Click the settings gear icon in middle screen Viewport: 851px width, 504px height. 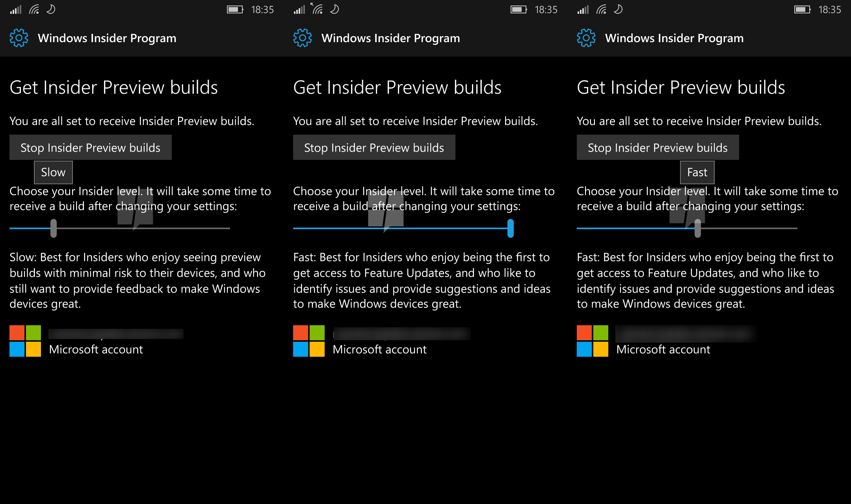tap(303, 38)
